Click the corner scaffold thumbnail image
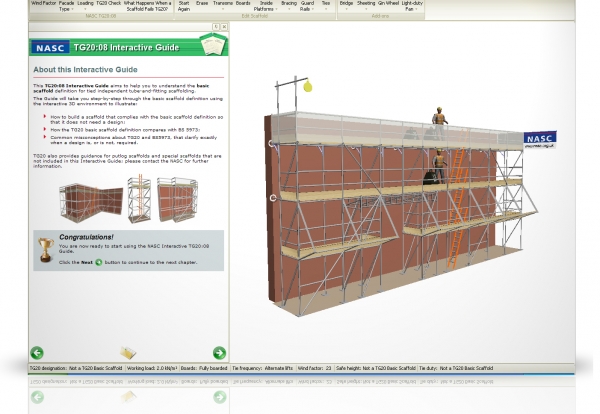 [x=91, y=203]
